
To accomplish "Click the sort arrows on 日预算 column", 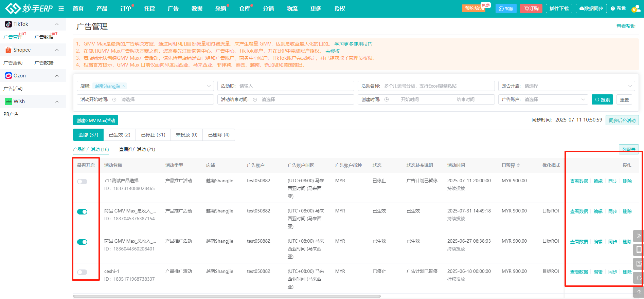I will point(518,165).
